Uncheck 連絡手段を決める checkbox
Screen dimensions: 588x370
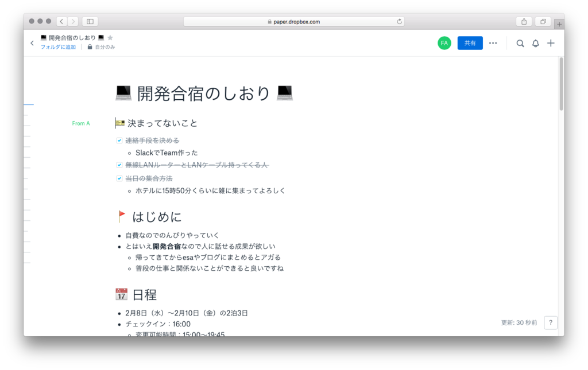119,141
